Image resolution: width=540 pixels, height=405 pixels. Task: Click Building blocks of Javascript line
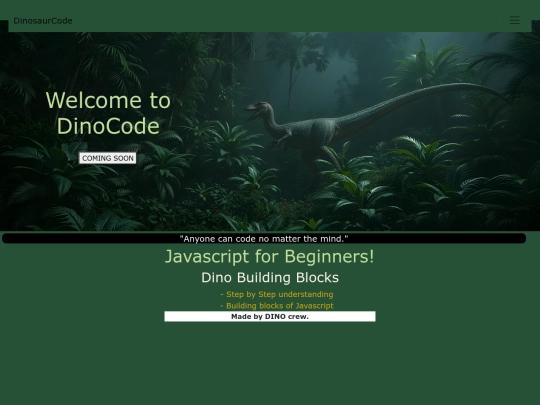pyautogui.click(x=277, y=306)
